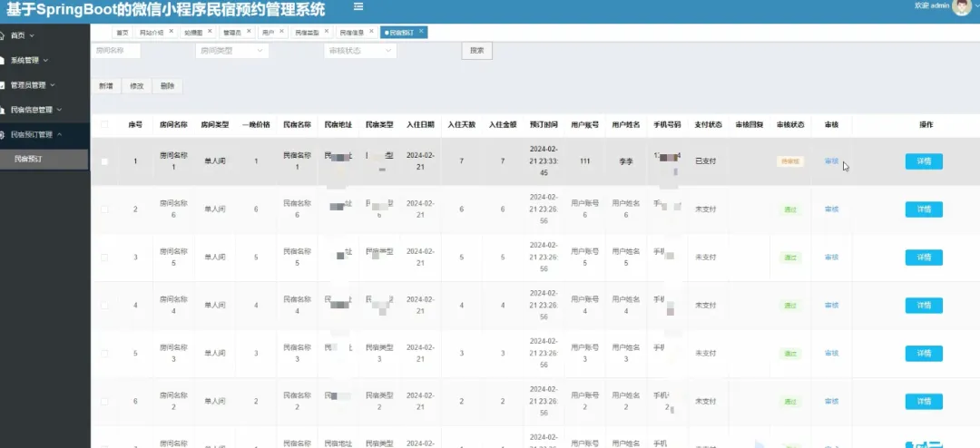Image resolution: width=980 pixels, height=448 pixels.
Task: Open 详情 details for row 1
Action: coord(924,161)
